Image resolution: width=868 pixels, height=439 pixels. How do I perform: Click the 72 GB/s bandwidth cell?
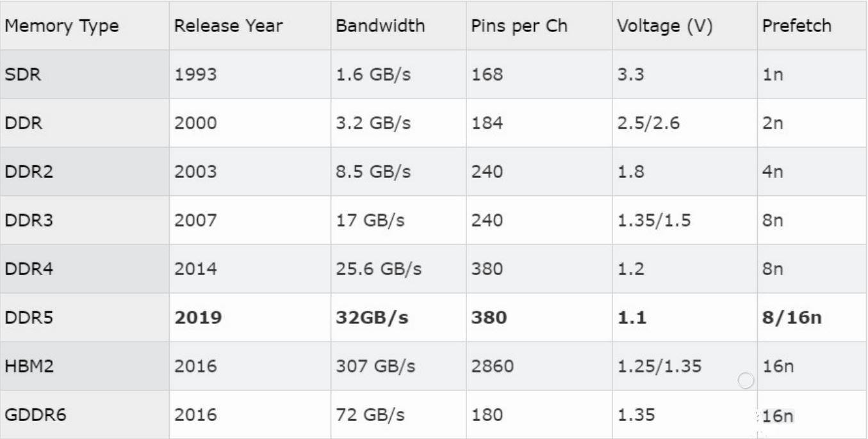370,415
